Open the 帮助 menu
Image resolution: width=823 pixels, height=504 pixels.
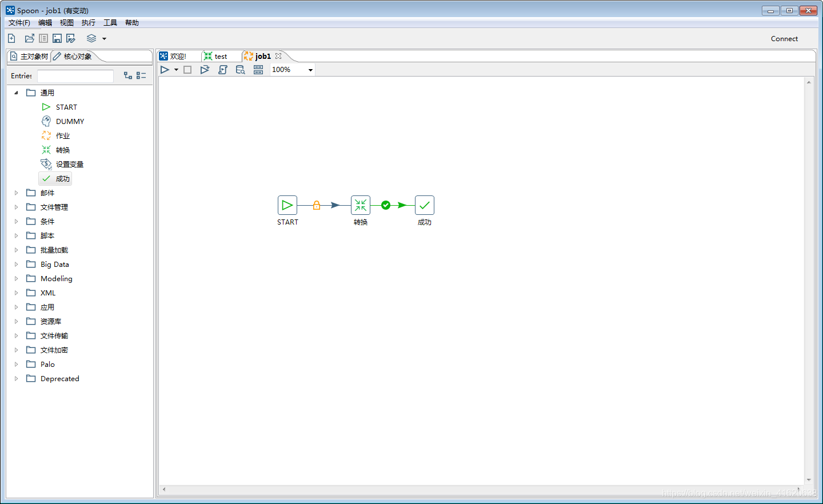(x=132, y=23)
